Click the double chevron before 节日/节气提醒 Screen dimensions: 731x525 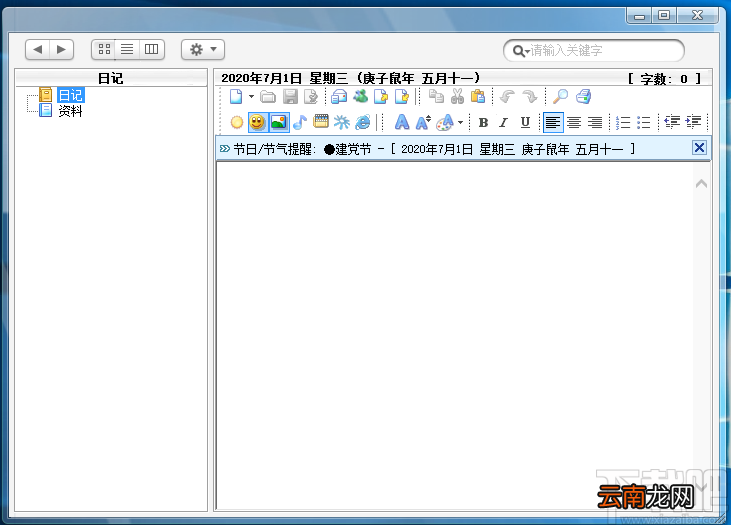click(x=225, y=149)
